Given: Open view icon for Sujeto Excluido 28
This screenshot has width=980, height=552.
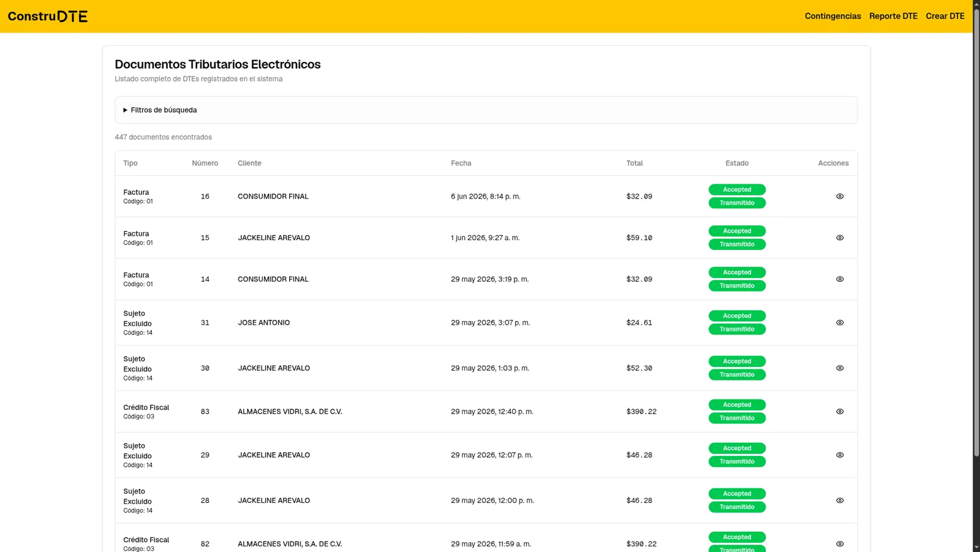Looking at the screenshot, I should [x=840, y=501].
